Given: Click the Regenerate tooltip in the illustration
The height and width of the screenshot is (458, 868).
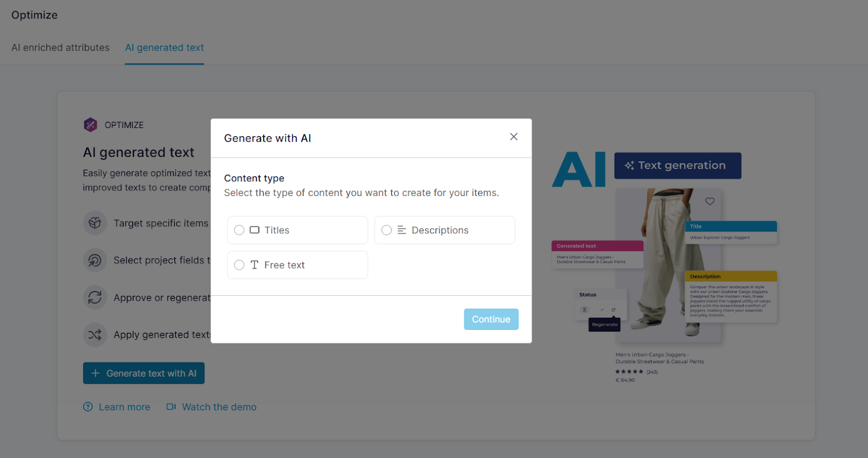Looking at the screenshot, I should (604, 325).
